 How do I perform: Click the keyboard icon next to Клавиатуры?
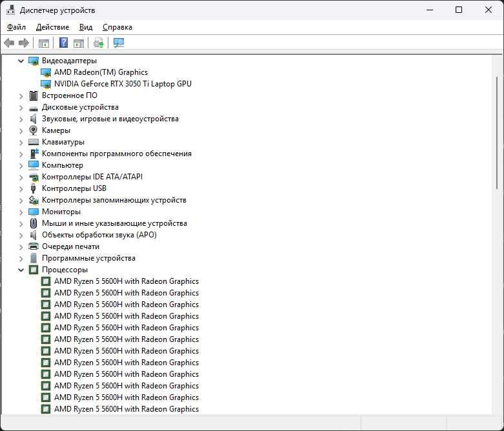[34, 142]
